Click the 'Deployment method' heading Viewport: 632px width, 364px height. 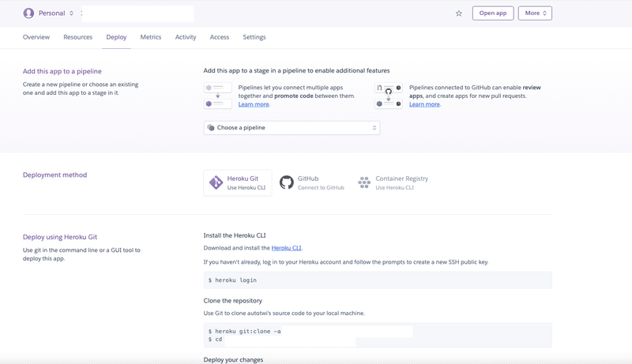[x=55, y=174]
